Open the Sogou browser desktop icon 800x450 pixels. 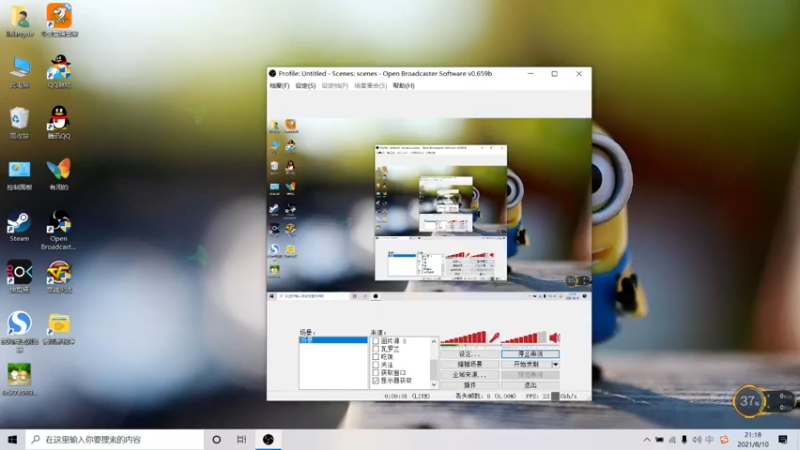click(x=19, y=331)
